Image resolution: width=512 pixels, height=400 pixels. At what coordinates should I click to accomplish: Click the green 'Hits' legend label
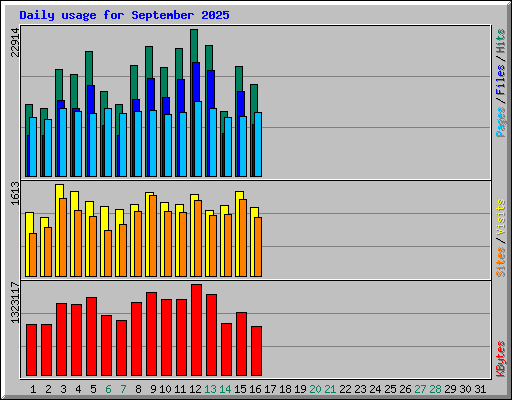click(x=501, y=41)
